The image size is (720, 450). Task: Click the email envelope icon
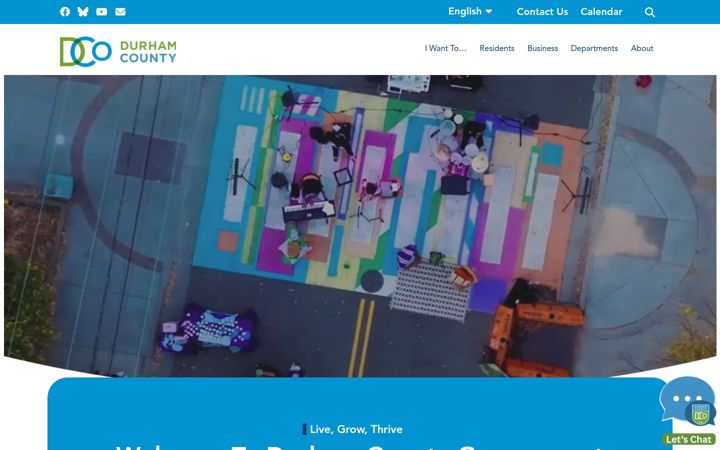pos(120,12)
